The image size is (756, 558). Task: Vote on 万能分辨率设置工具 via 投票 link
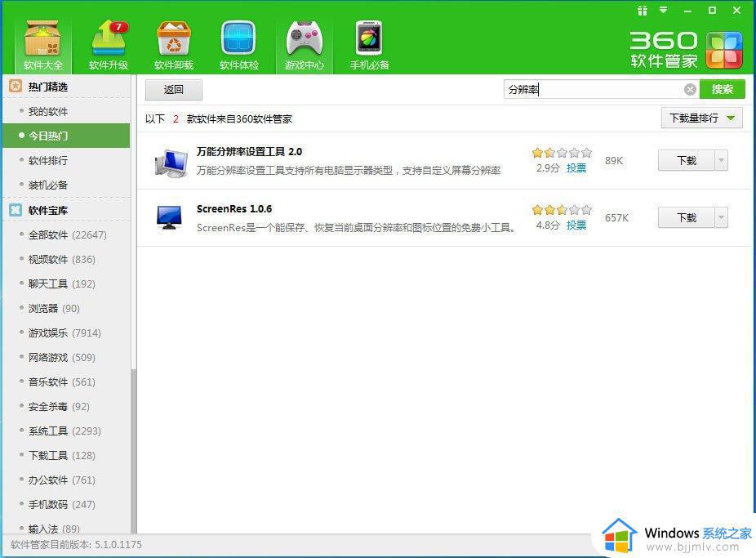576,167
